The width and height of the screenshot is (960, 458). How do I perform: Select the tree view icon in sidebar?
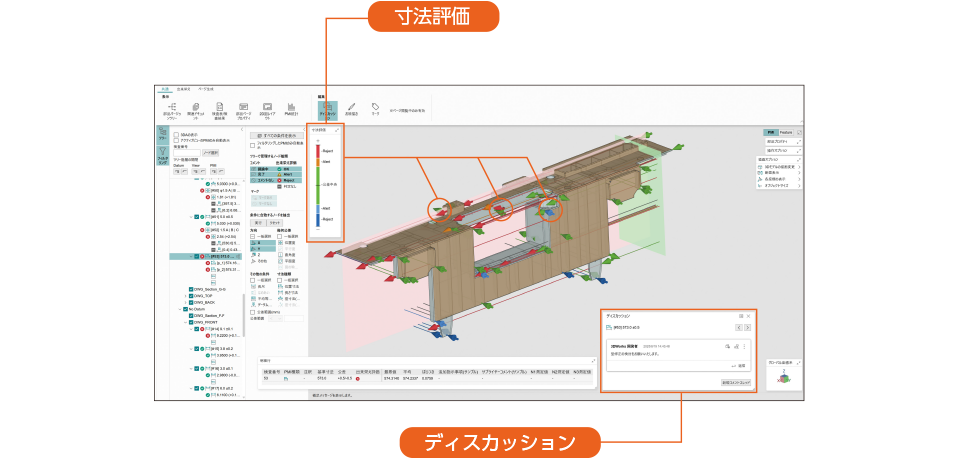pos(163,134)
